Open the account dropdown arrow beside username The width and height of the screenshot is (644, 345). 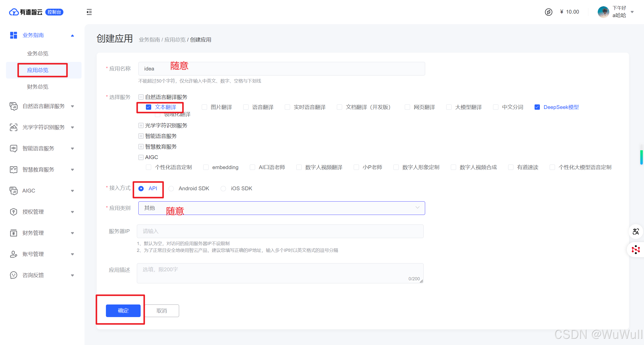632,12
